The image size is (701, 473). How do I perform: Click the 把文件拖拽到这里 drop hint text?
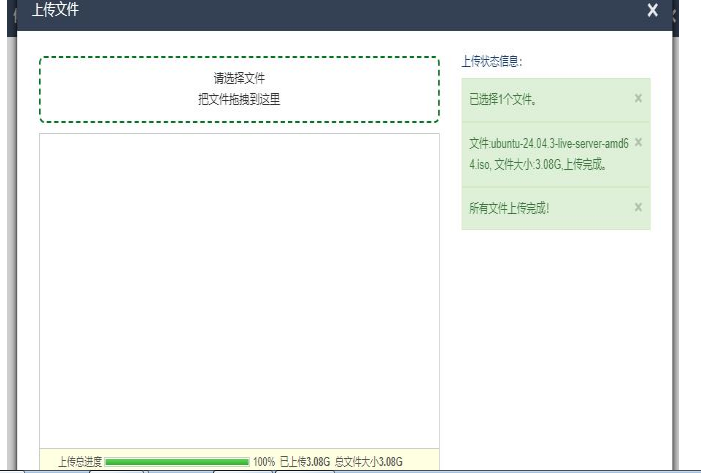(239, 99)
